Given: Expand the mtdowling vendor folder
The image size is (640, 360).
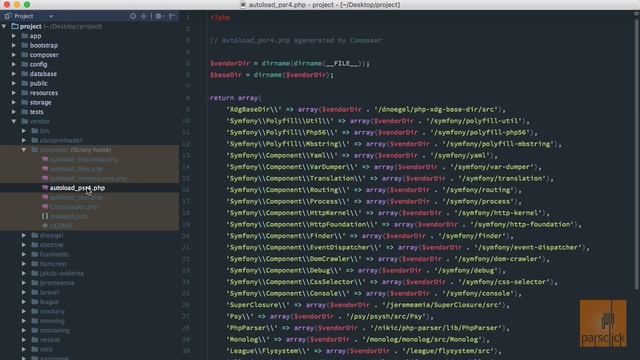Looking at the screenshot, I should (24, 331).
